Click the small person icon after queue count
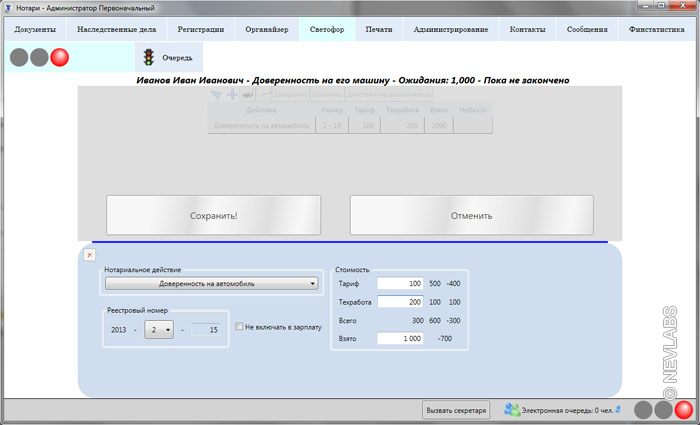The height and width of the screenshot is (425, 700). click(619, 408)
